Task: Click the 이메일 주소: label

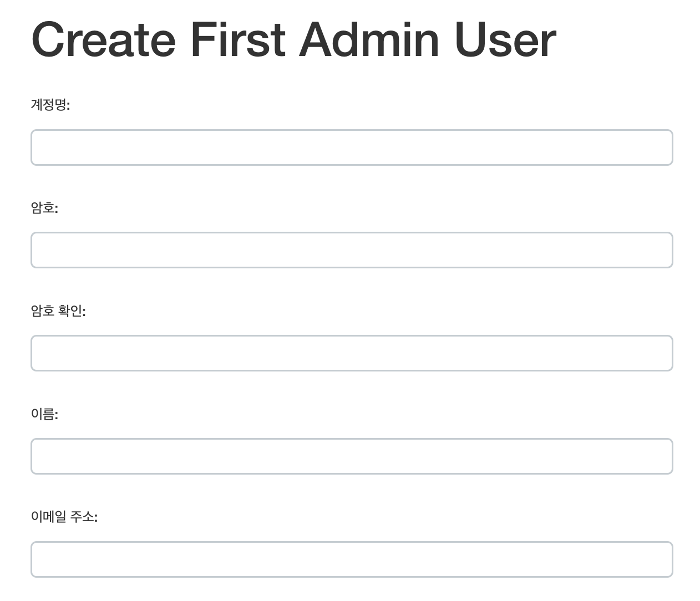Action: pos(64,517)
